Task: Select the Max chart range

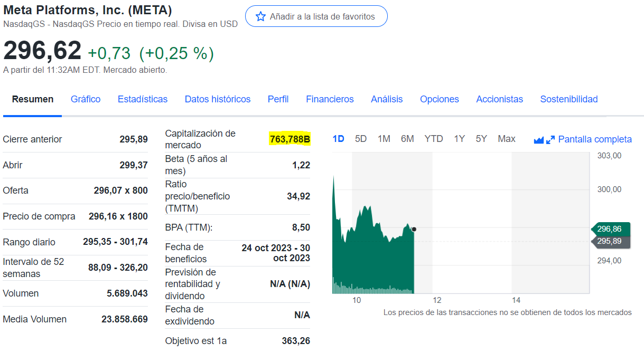Action: (x=507, y=139)
